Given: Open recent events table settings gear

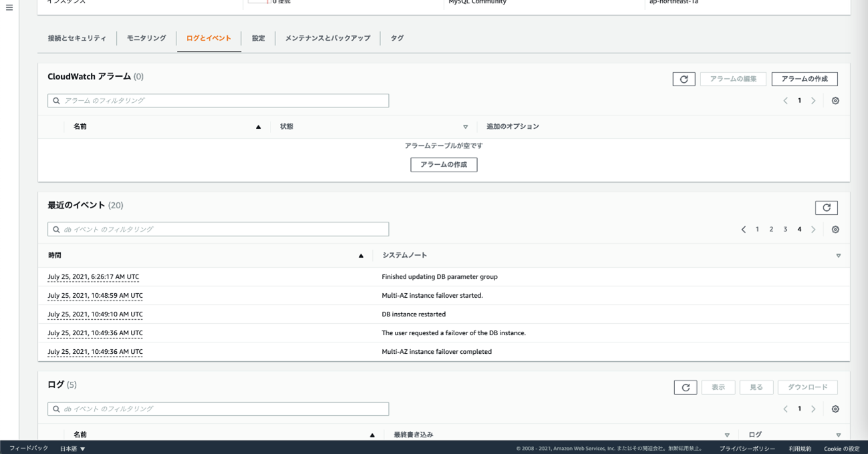Looking at the screenshot, I should (835, 230).
